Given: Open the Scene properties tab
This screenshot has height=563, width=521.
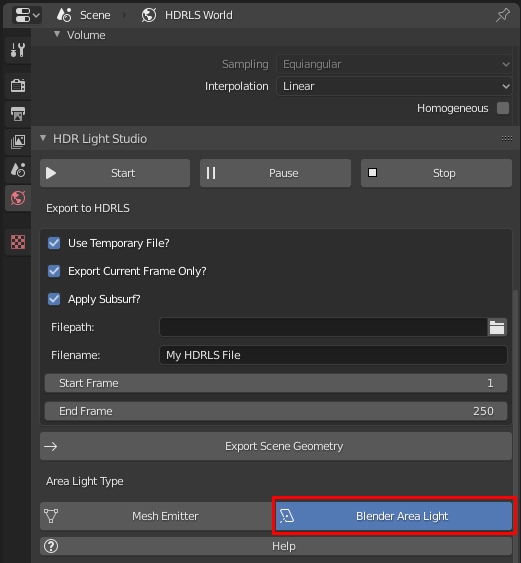Looking at the screenshot, I should (x=18, y=170).
